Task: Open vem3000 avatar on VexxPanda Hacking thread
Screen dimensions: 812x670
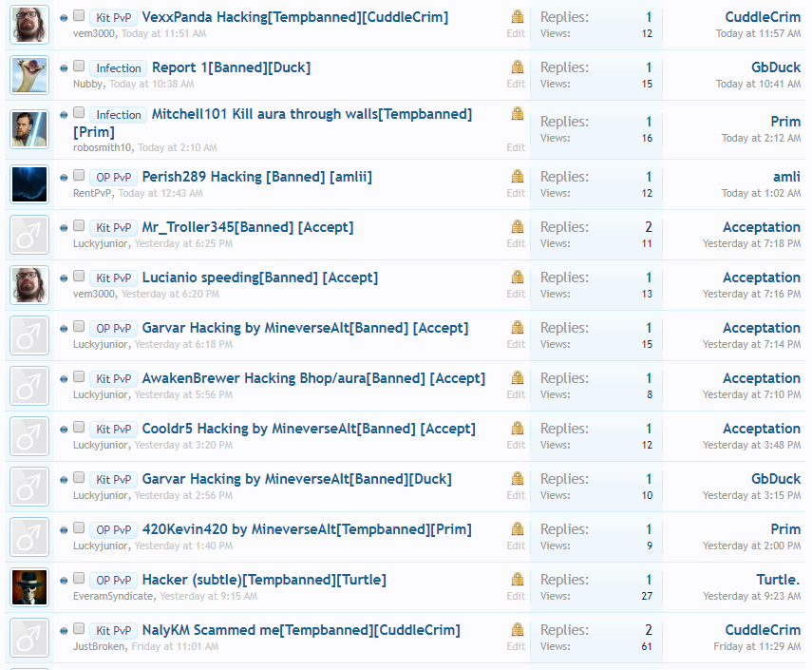Action: (29, 25)
